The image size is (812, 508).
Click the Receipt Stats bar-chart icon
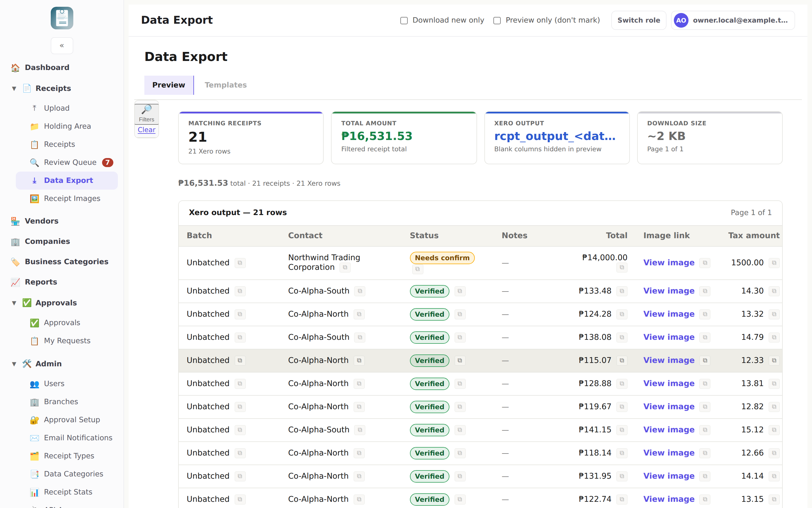34,492
